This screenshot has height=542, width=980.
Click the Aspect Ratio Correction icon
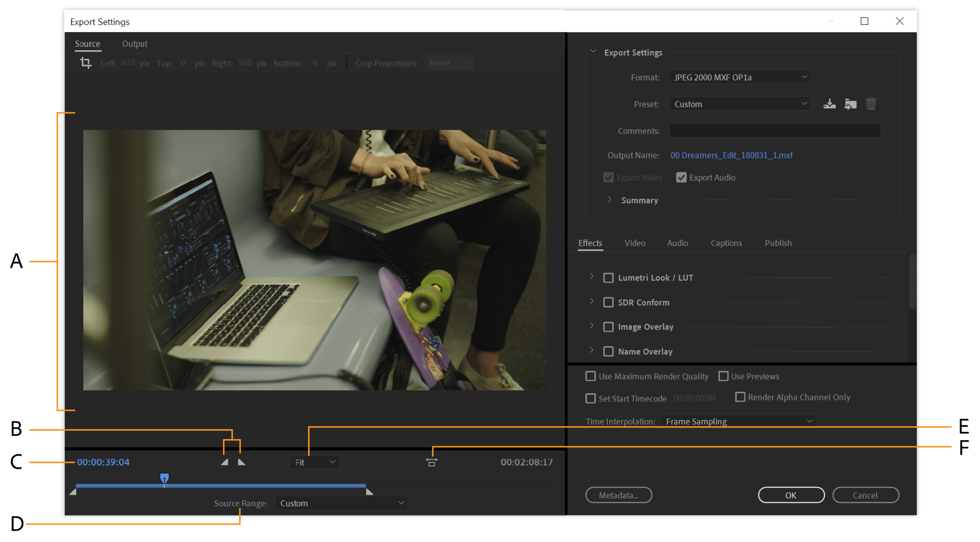[431, 462]
